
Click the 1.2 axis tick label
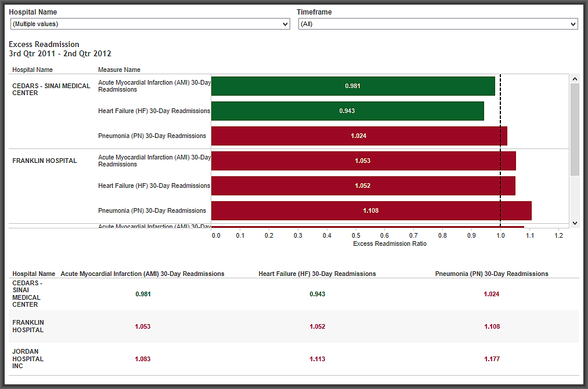(x=559, y=235)
